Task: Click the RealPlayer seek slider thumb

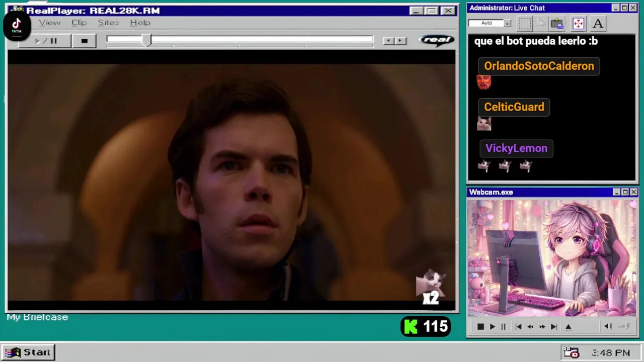Action: pyautogui.click(x=146, y=41)
